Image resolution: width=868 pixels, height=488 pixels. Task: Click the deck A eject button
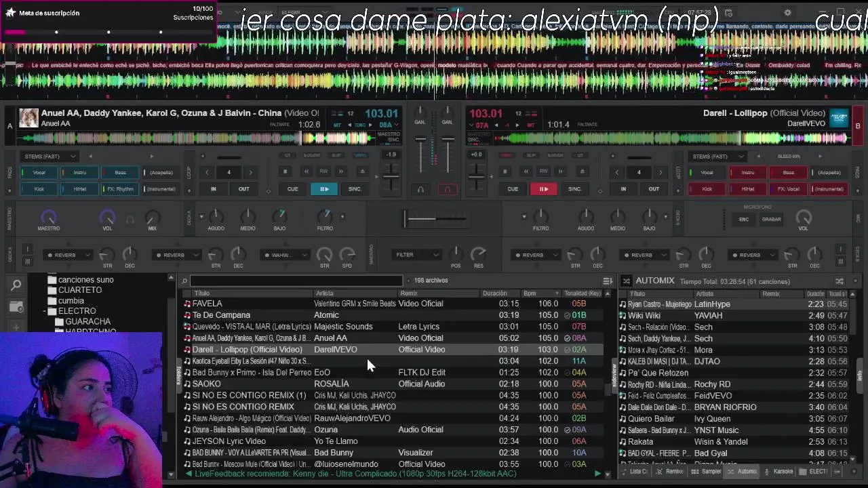(x=362, y=171)
